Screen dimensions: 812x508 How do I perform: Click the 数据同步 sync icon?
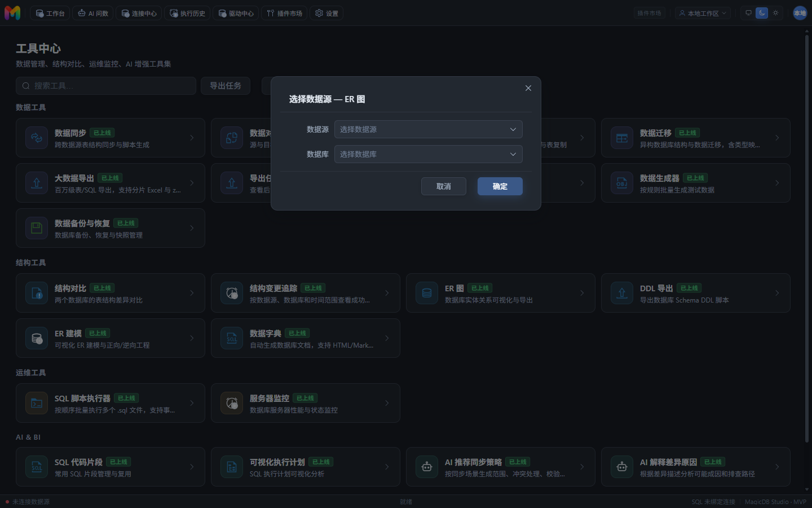pos(37,138)
